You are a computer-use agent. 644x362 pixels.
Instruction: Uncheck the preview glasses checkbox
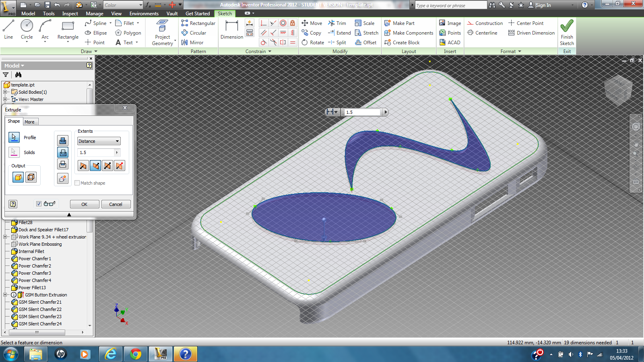coord(39,204)
